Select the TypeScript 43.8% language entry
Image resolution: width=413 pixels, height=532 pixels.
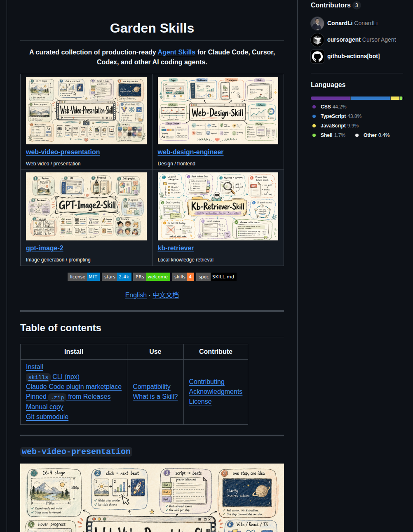point(337,116)
